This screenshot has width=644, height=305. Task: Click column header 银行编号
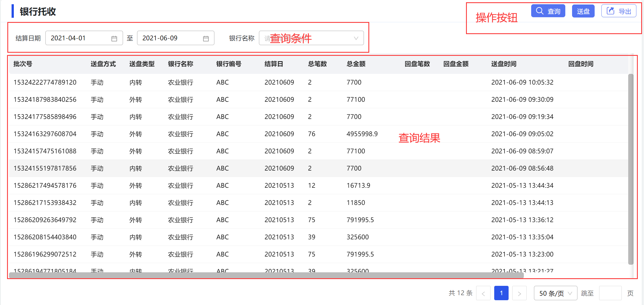[229, 64]
